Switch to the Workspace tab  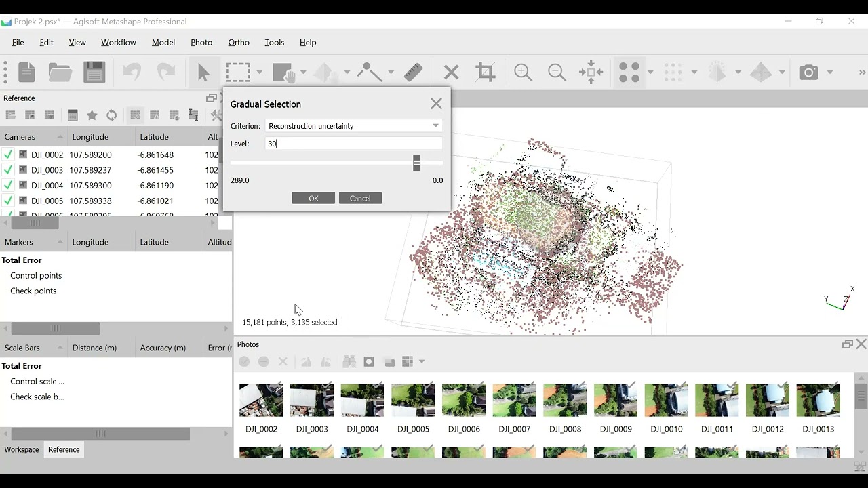click(x=22, y=449)
